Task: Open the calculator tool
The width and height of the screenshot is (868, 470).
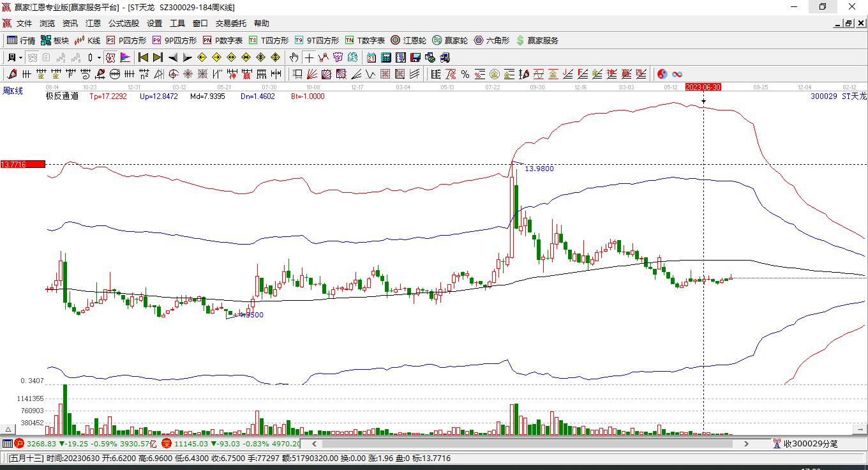Action: coord(385,57)
